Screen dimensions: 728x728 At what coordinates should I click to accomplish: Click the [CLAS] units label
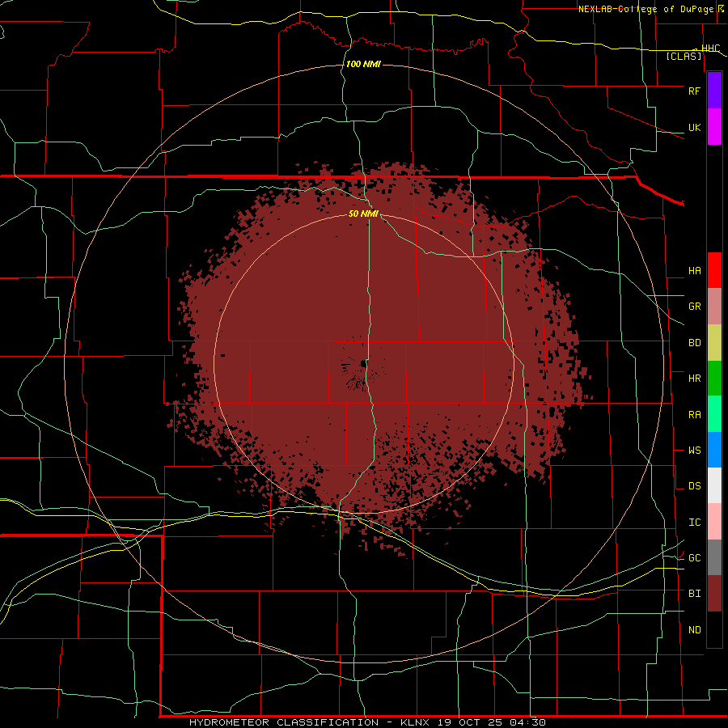tap(684, 56)
